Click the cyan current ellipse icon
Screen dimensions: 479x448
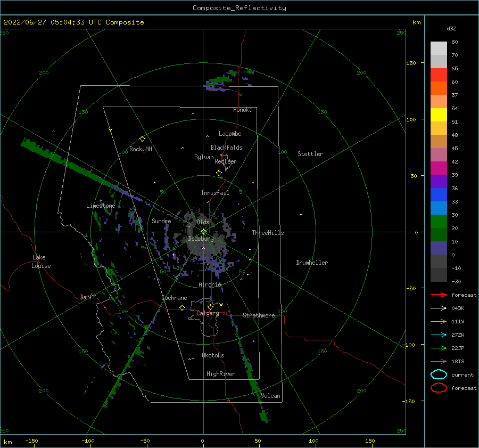click(x=439, y=374)
